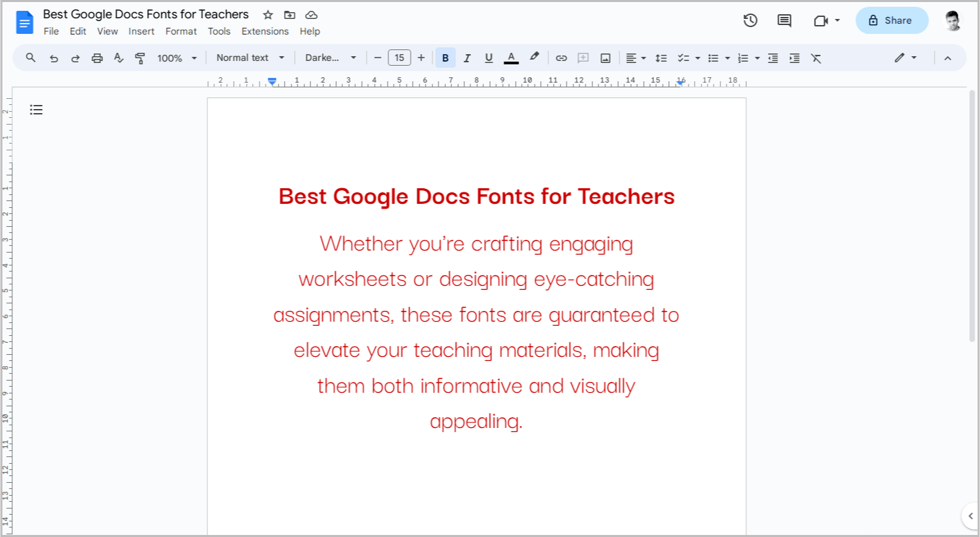Open the font family dropdown
This screenshot has width=980, height=537.
coord(330,58)
